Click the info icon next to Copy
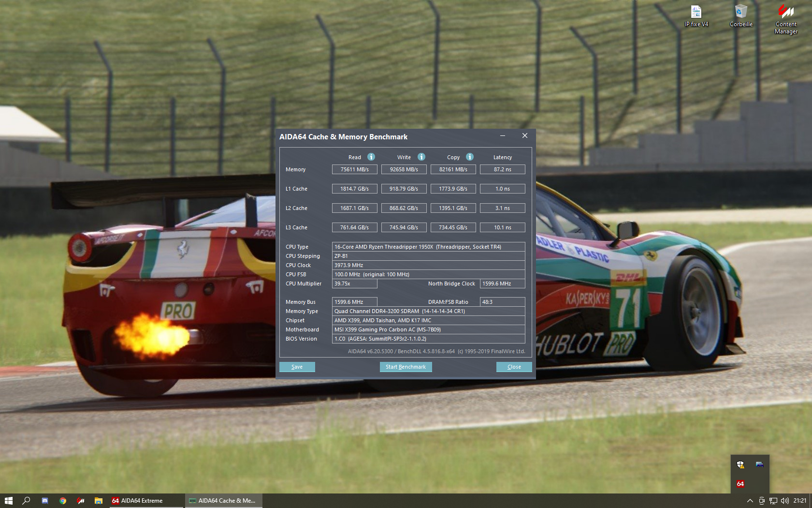Screen dimensions: 812x508 tap(470, 157)
